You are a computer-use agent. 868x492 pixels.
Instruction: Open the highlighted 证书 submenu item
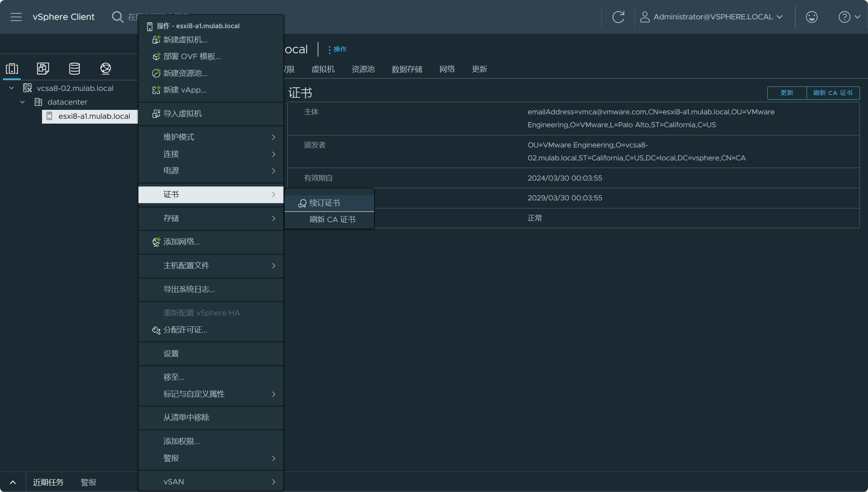click(x=211, y=194)
